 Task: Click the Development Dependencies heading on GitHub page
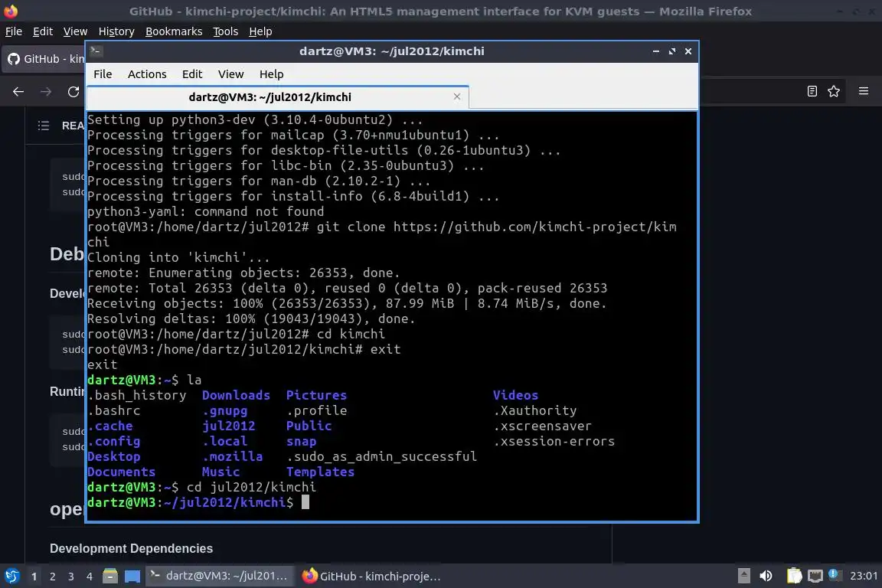(x=131, y=549)
